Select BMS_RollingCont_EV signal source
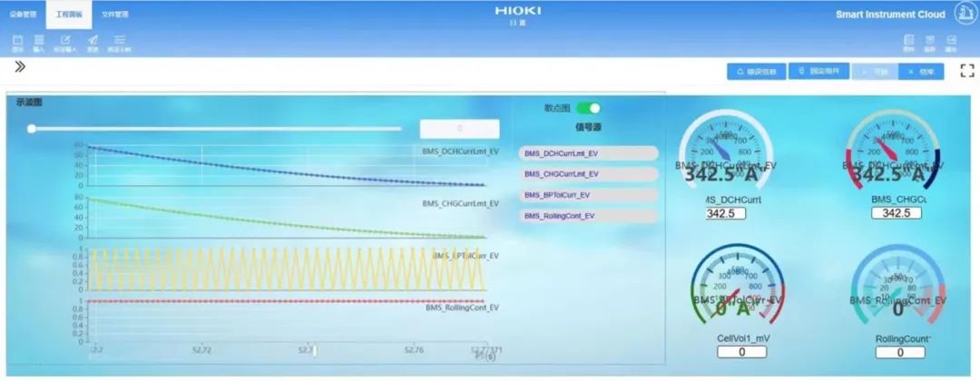 [587, 216]
